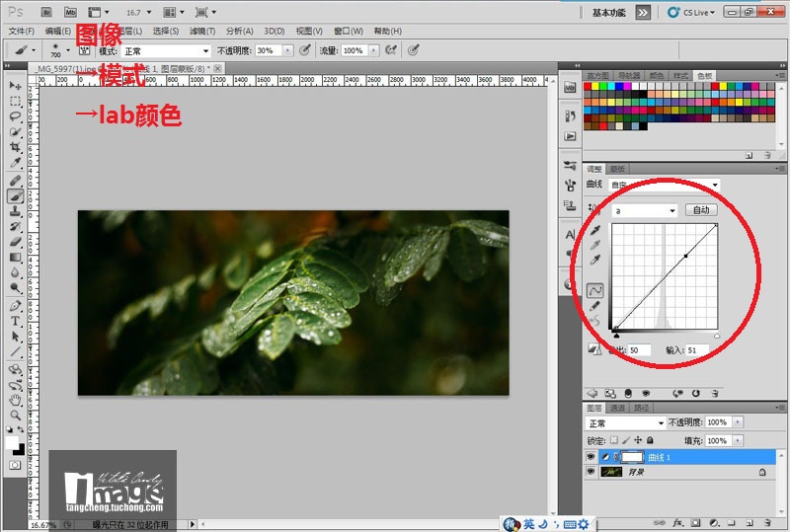This screenshot has width=790, height=532.
Task: Open the 编辑(E) menu
Action: pyautogui.click(x=58, y=32)
